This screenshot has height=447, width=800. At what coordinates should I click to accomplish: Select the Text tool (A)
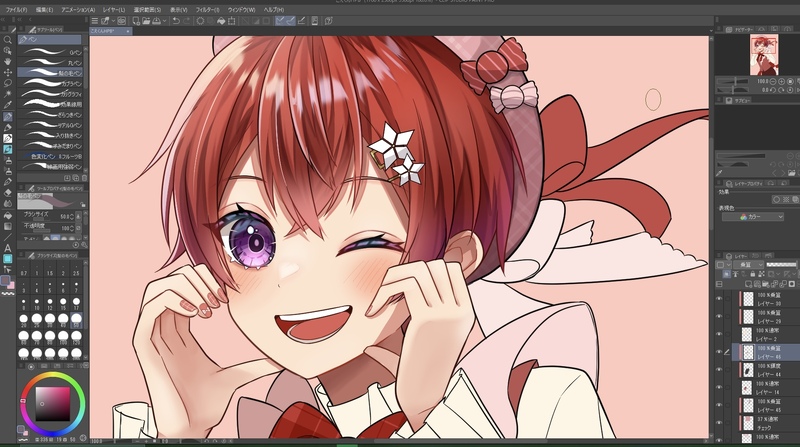tap(8, 248)
